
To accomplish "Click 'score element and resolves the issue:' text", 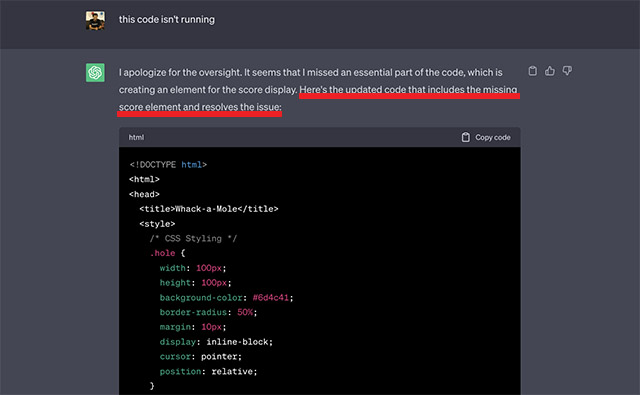I will click(200, 107).
